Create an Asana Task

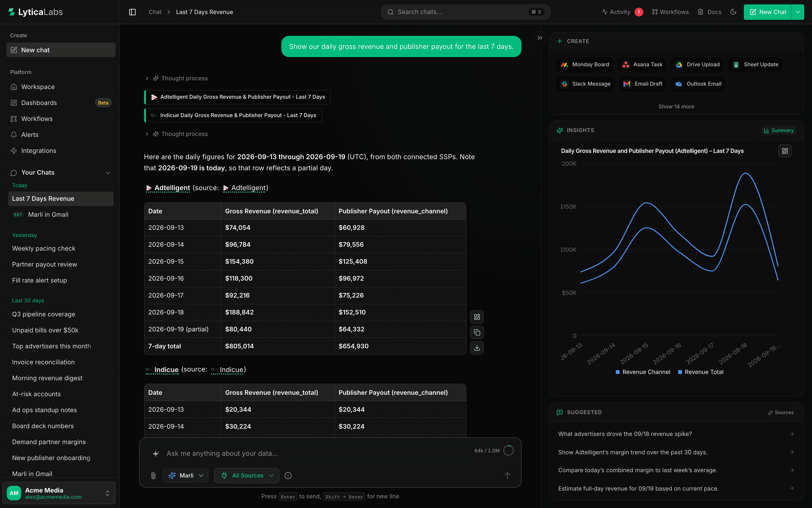coord(642,65)
